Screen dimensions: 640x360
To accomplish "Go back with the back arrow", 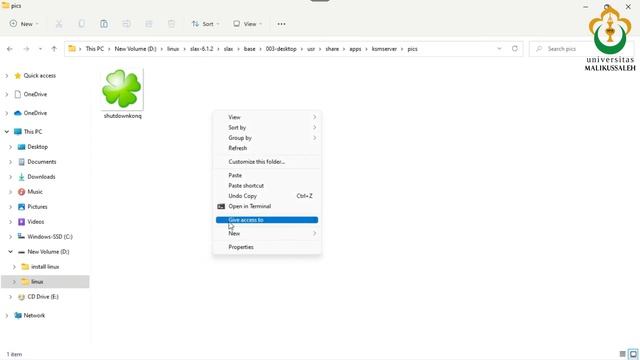I will [10, 49].
